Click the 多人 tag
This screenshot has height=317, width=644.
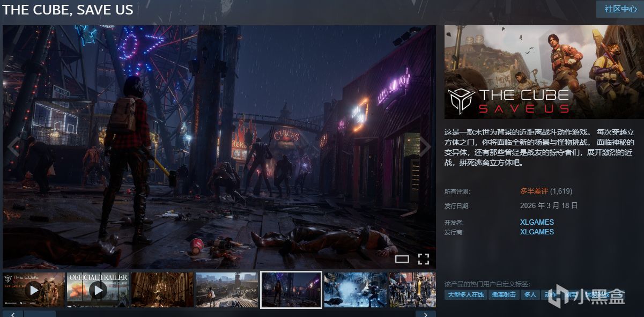[530, 294]
